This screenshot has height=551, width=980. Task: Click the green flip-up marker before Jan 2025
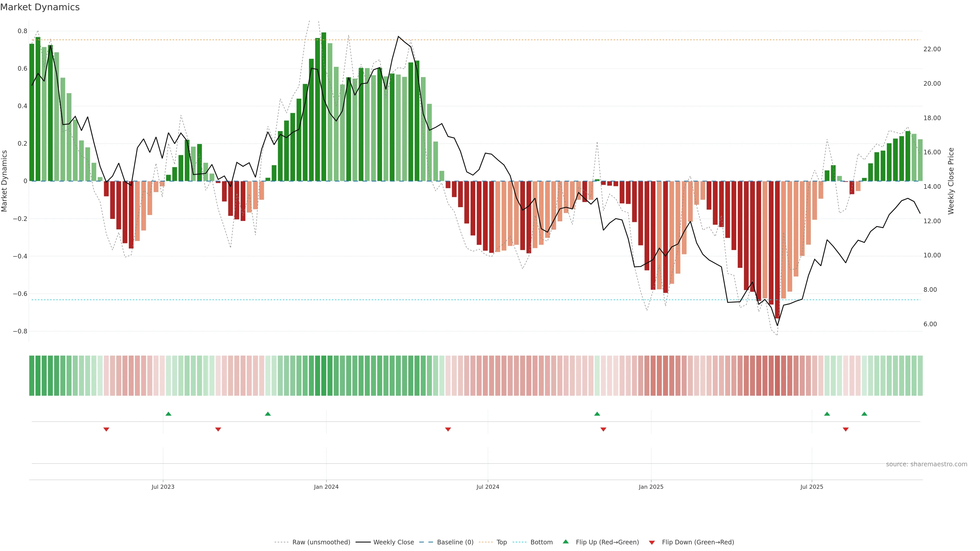pyautogui.click(x=597, y=414)
